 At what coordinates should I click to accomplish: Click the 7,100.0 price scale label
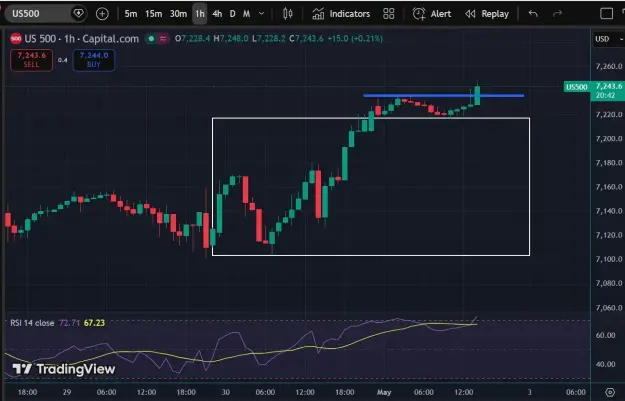609,259
